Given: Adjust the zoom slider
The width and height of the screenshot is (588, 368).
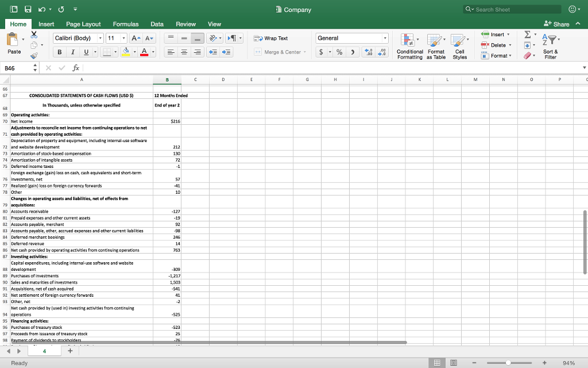Looking at the screenshot, I should [x=508, y=363].
